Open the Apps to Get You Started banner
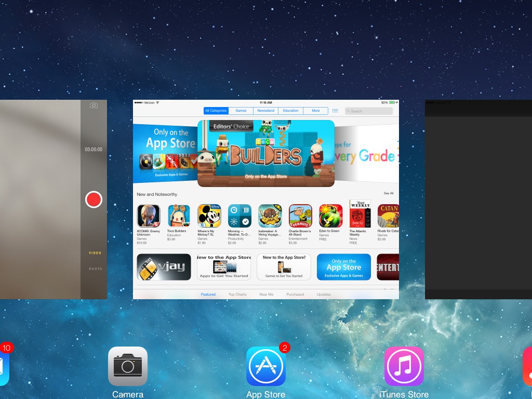Viewport: 532px width, 399px height. click(224, 267)
